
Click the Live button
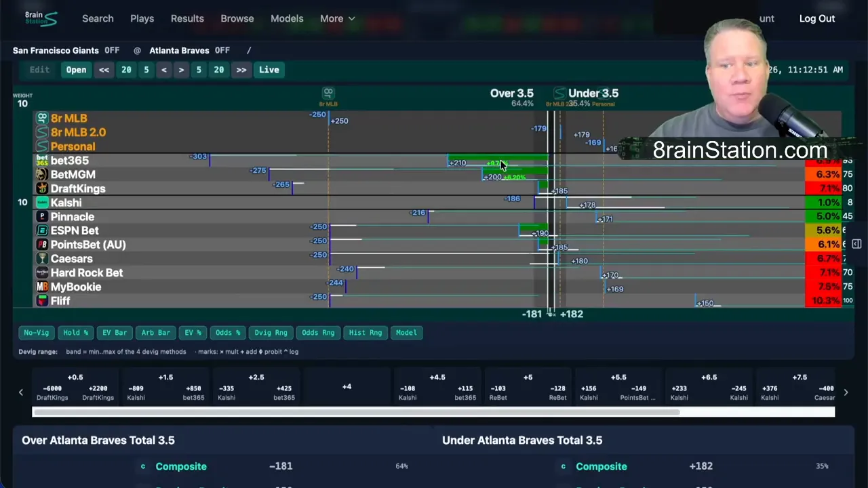[269, 70]
